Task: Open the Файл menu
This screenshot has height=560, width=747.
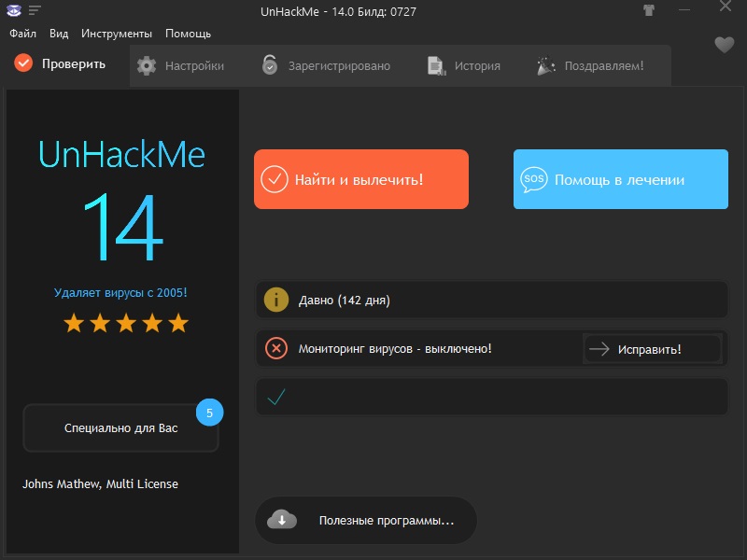Action: click(x=22, y=34)
